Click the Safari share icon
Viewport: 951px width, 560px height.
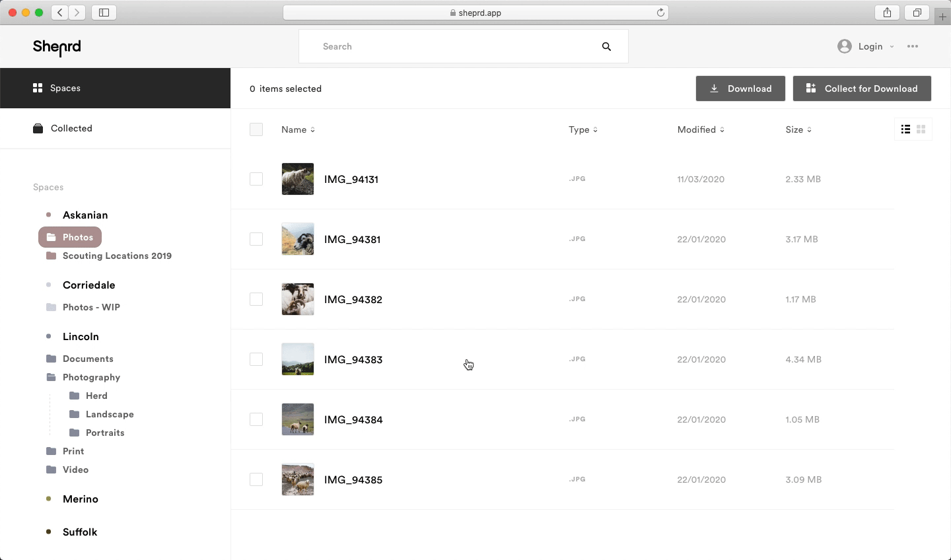pos(887,13)
